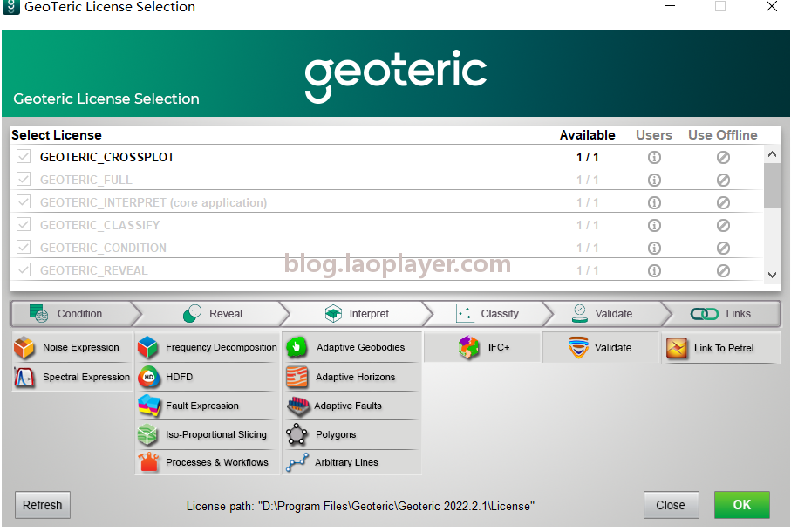Toggle the GEOTERIC_CROSSPLOT checkbox
The height and width of the screenshot is (532, 791).
click(24, 156)
